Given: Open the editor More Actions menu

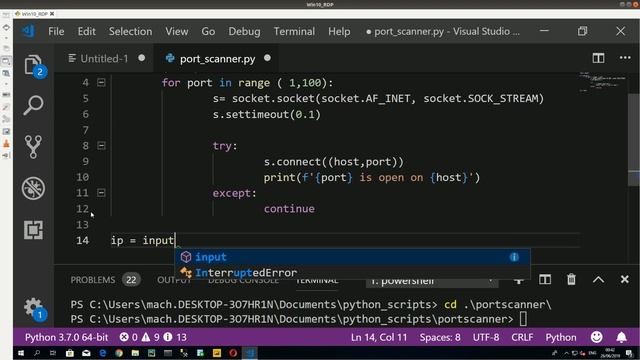Looking at the screenshot, I should (625, 58).
